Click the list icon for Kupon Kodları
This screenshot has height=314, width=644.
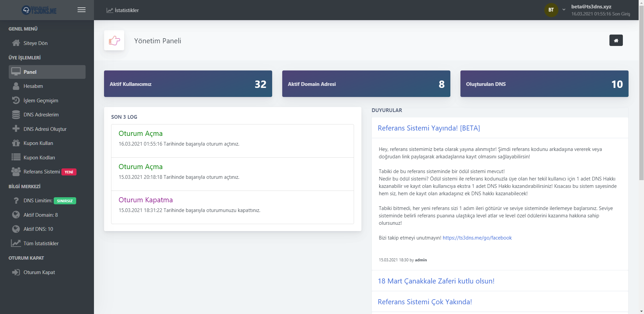[x=16, y=157]
